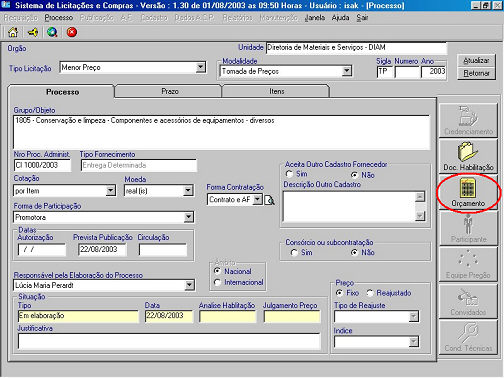Click the Situação Data field
Image resolution: width=504 pixels, height=378 pixels.
point(169,316)
